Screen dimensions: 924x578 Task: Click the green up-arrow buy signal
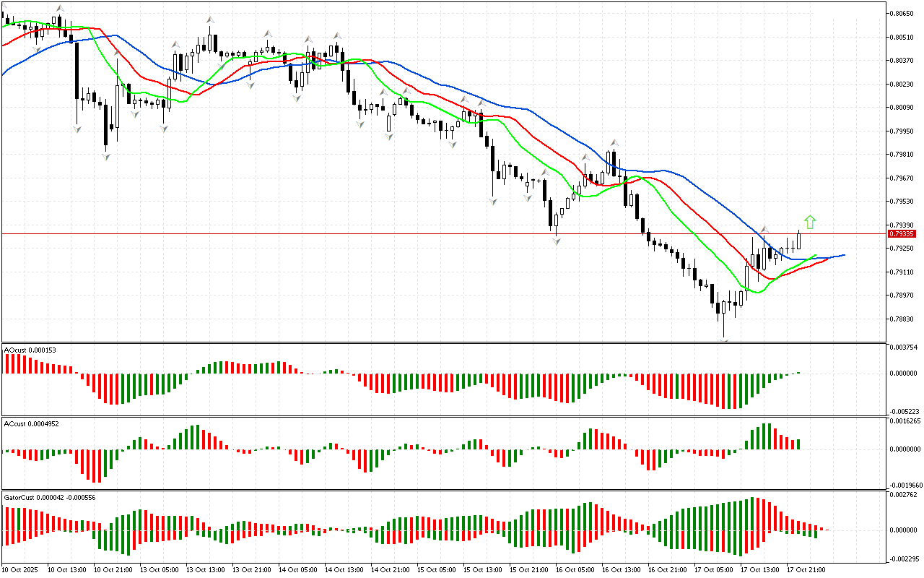[810, 223]
